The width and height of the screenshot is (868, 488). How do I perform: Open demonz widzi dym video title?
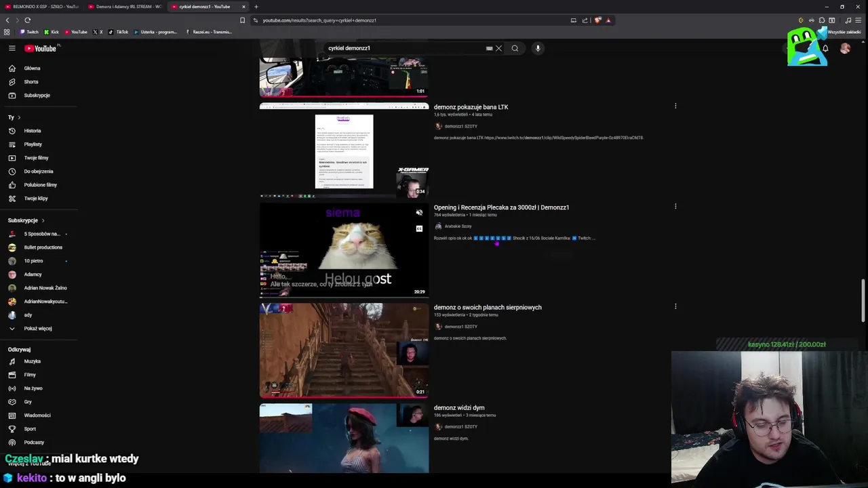(459, 408)
